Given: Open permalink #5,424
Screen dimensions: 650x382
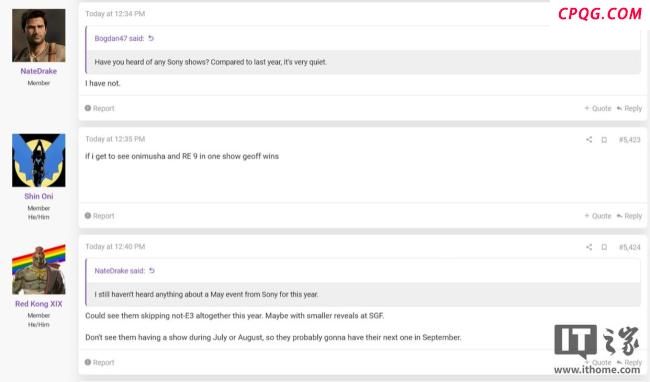Looking at the screenshot, I should (630, 247).
